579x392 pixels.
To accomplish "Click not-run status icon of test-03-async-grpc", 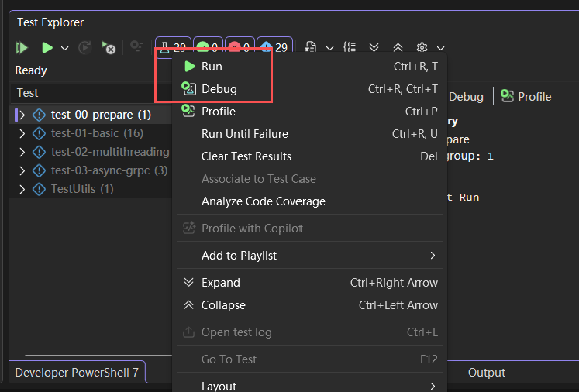I will click(x=39, y=170).
